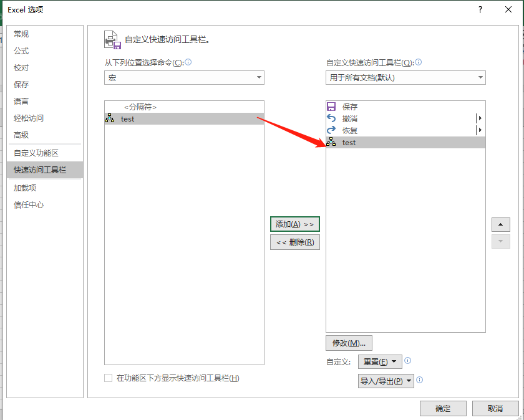Enable 在功能区下方显示快速访问工具栏 checkbox
The height and width of the screenshot is (420, 524).
point(107,379)
